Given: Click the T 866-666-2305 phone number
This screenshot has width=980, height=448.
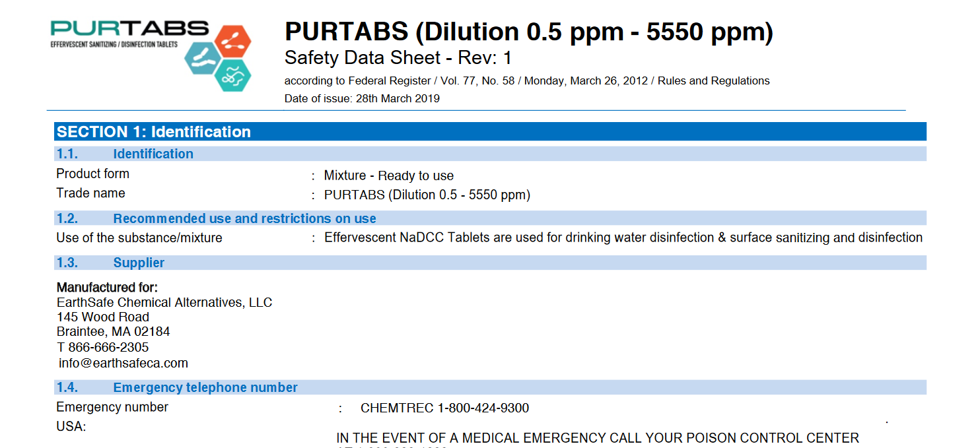Looking at the screenshot, I should (x=102, y=347).
